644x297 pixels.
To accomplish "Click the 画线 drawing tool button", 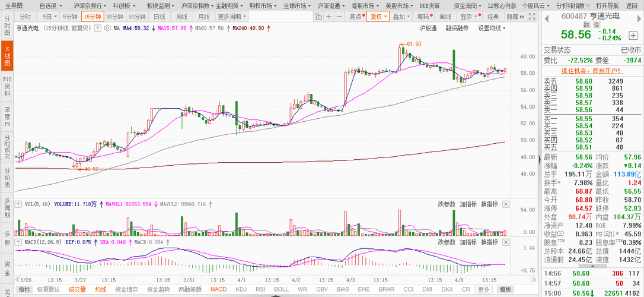I will [x=445, y=17].
